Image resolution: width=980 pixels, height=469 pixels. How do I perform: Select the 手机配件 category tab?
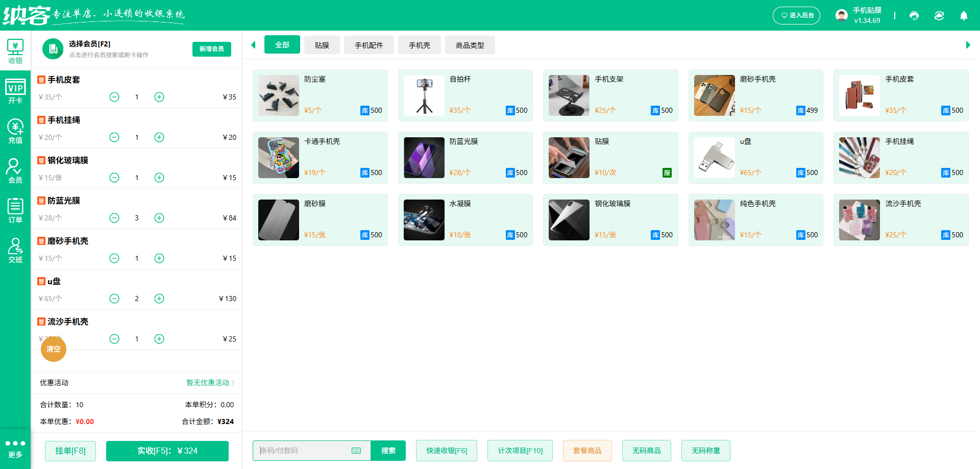(x=369, y=45)
